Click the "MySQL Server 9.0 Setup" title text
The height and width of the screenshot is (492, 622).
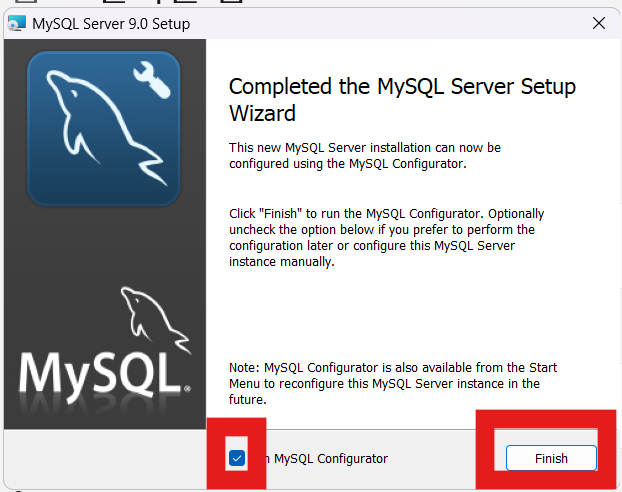click(111, 24)
